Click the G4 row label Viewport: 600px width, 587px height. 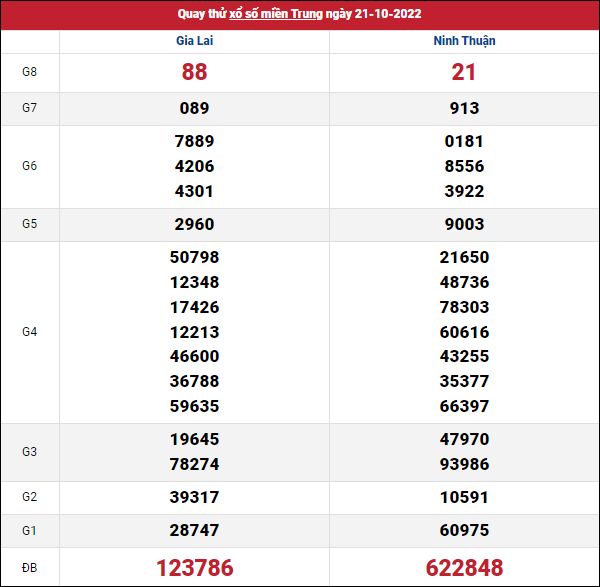pyautogui.click(x=30, y=331)
